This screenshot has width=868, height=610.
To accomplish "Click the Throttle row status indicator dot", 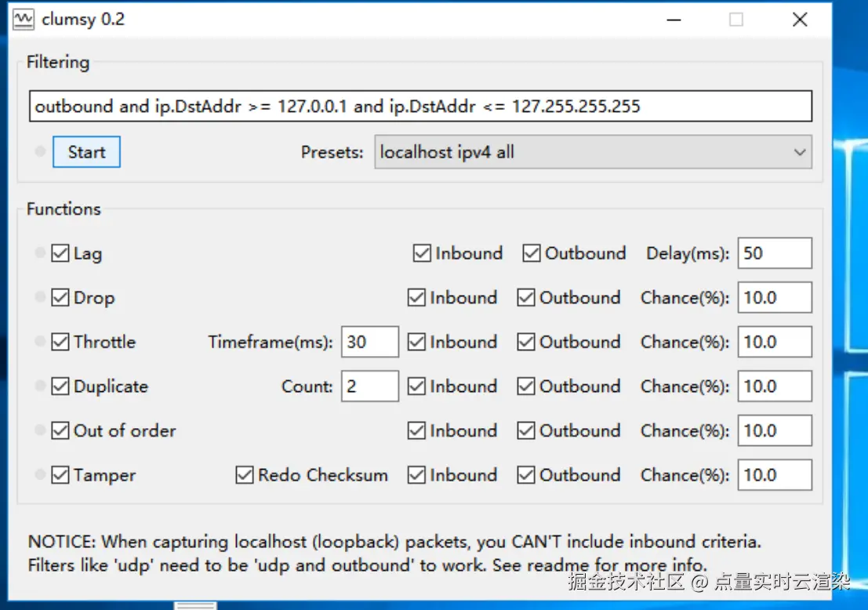I will point(40,342).
